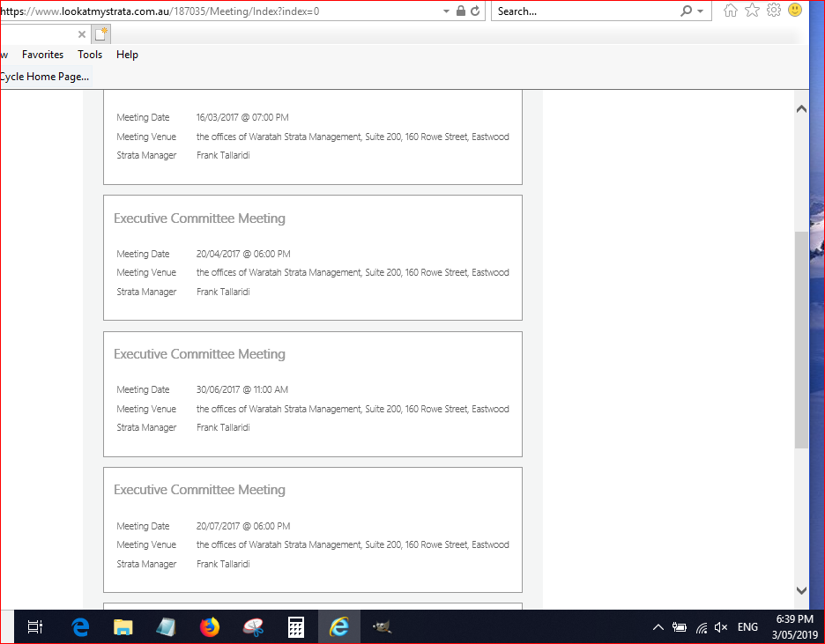
Task: Open the notepad-like app on taskbar
Action: (x=166, y=626)
